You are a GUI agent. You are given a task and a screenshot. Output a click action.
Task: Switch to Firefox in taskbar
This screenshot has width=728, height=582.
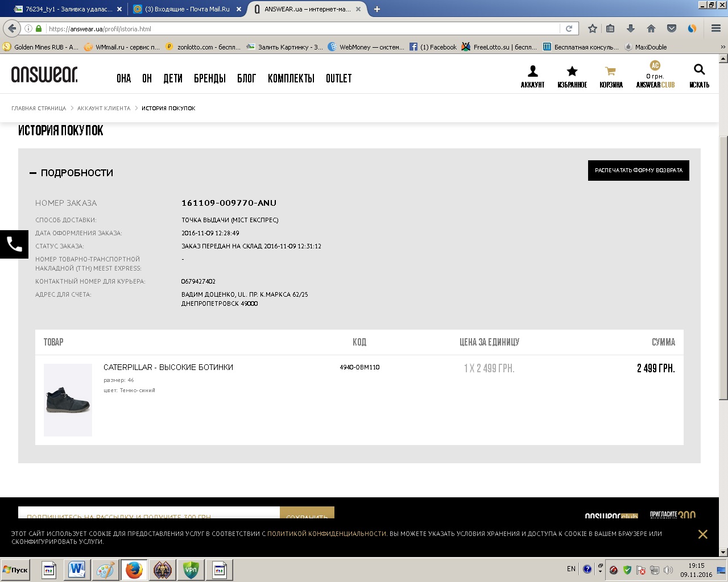(x=134, y=570)
